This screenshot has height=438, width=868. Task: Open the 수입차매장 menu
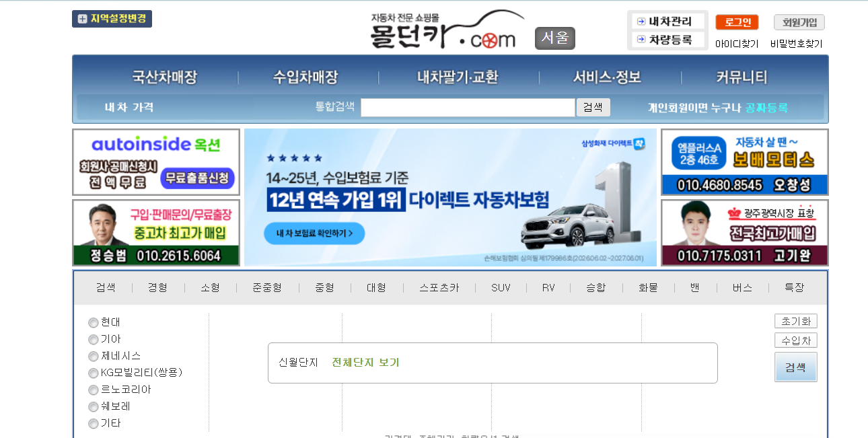305,77
